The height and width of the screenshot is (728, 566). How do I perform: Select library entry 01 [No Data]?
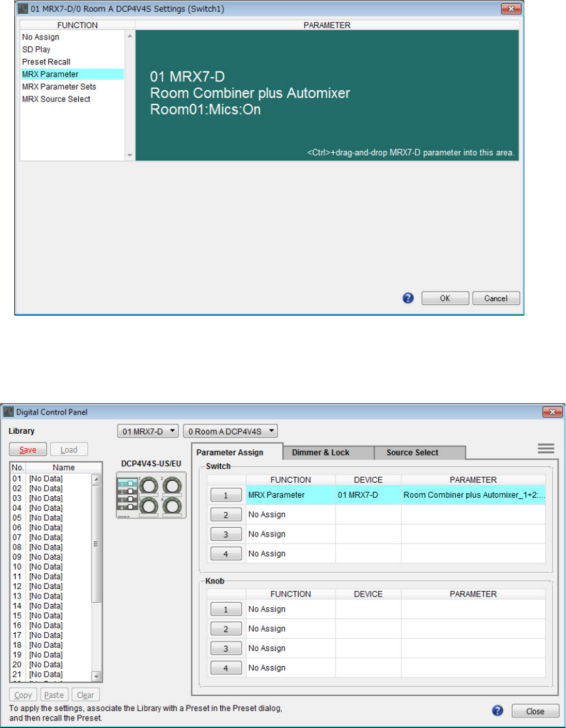point(51,478)
